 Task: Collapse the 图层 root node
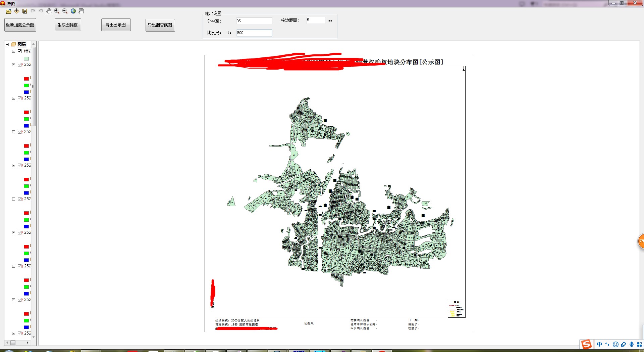7,44
